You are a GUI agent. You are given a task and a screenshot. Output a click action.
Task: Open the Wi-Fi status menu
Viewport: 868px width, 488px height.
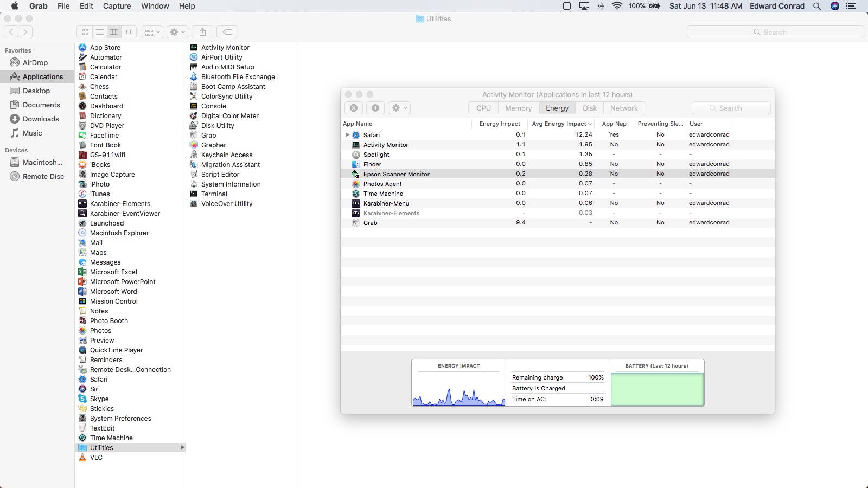[617, 6]
